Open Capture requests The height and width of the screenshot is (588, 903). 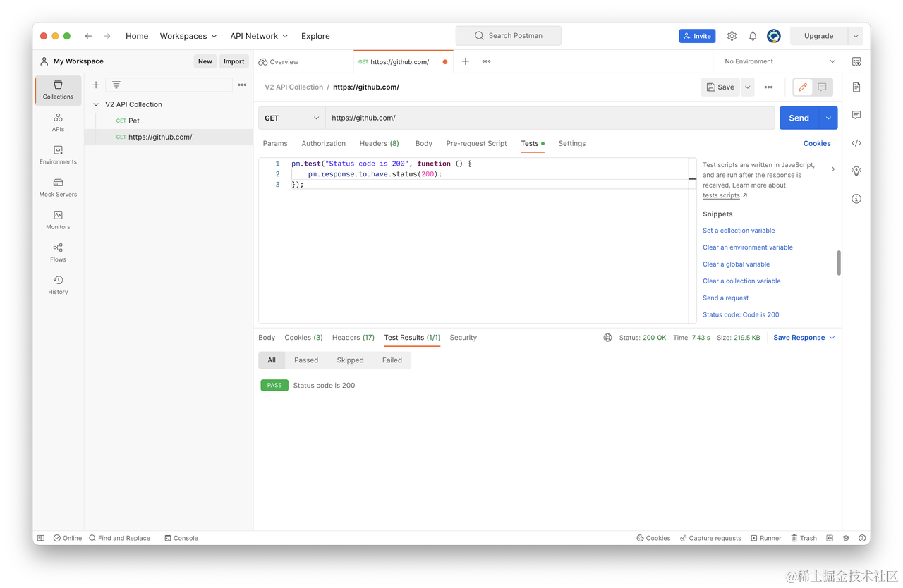(710, 537)
